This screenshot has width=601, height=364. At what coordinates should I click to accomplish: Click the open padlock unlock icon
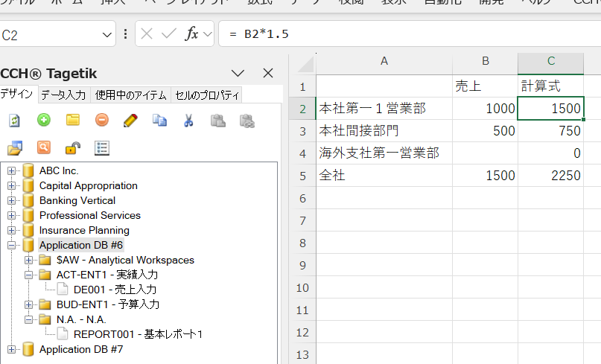pos(72,147)
